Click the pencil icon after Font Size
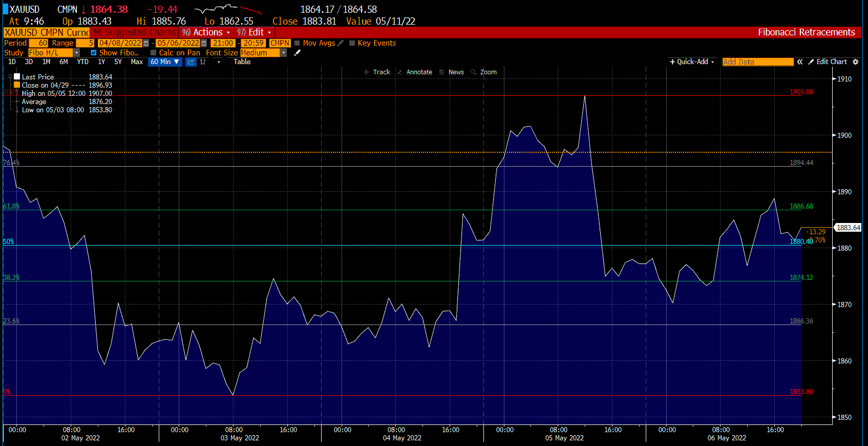868x446 pixels. point(297,53)
